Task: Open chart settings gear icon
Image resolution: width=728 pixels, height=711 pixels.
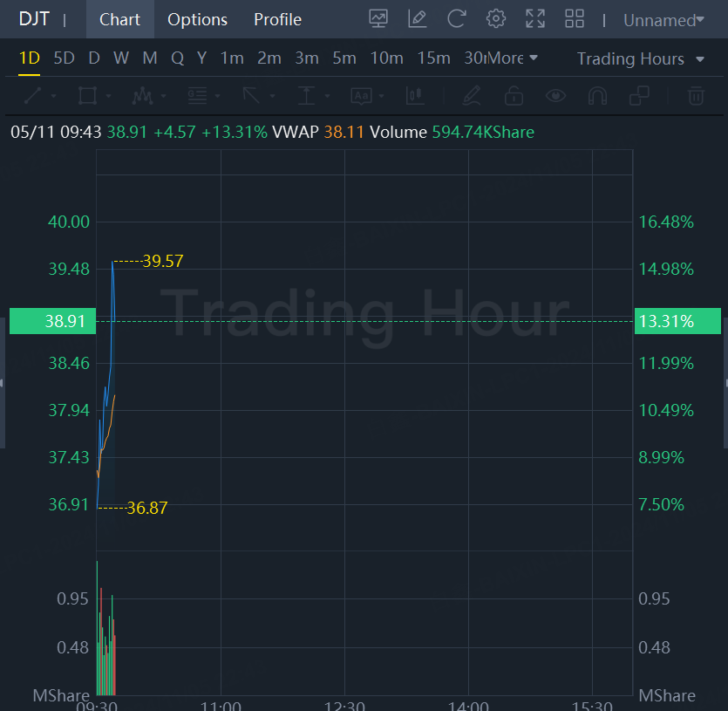Action: 496,19
